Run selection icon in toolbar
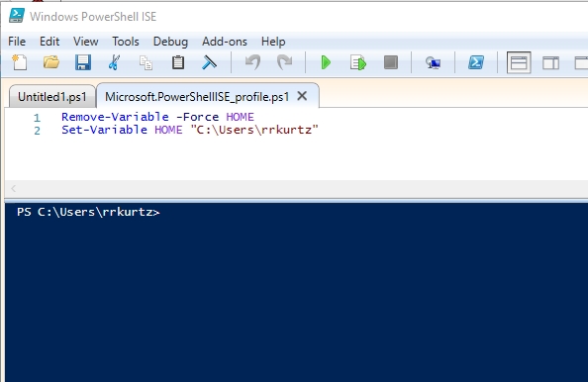The image size is (588, 382). pos(358,62)
